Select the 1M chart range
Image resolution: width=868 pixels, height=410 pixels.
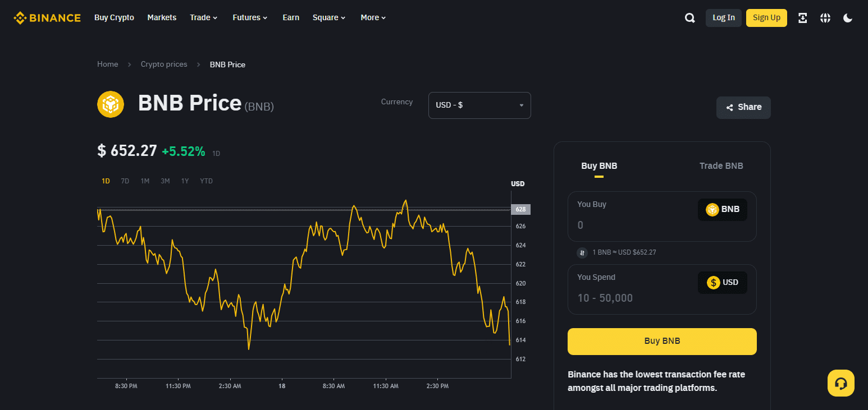pos(145,181)
